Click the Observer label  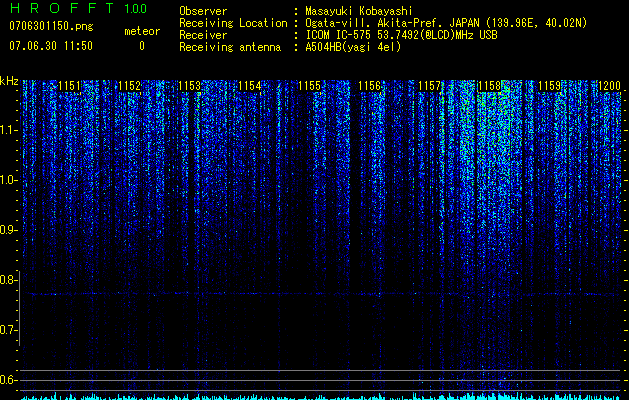[x=203, y=11]
